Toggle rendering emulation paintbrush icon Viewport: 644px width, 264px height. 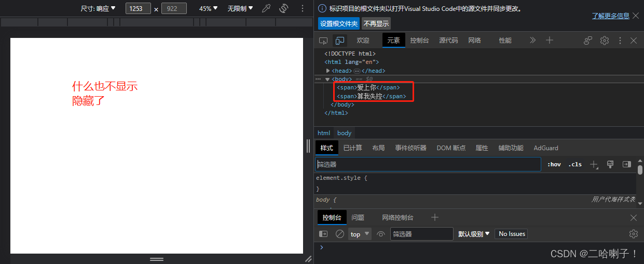click(x=610, y=164)
